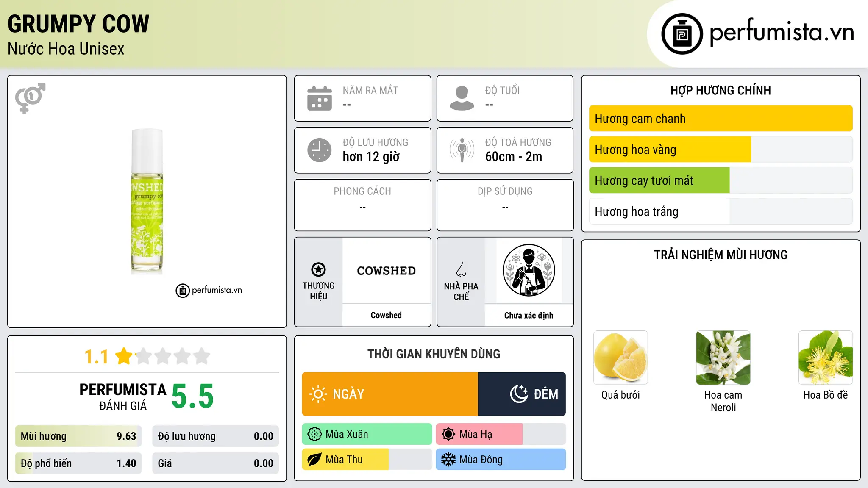Image resolution: width=868 pixels, height=488 pixels.
Task: Select the Hương cam chanh accord bar
Action: (x=721, y=119)
